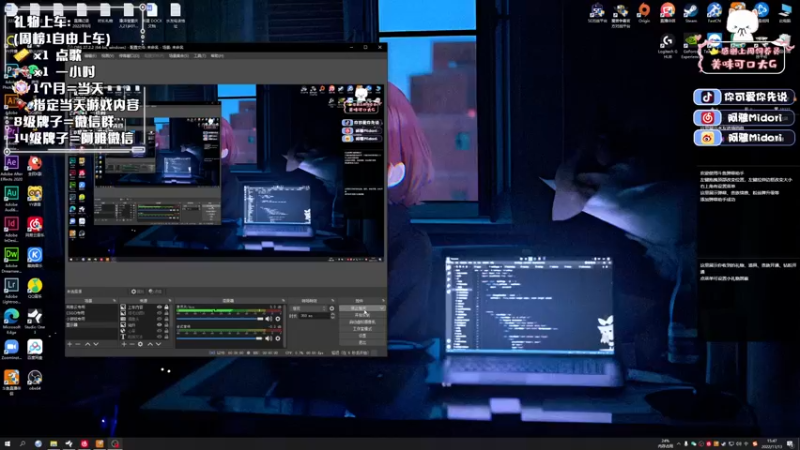Screen dimensions: 800x450
Task: Open the 帮助(H) menu in OBS
Action: coord(217,56)
